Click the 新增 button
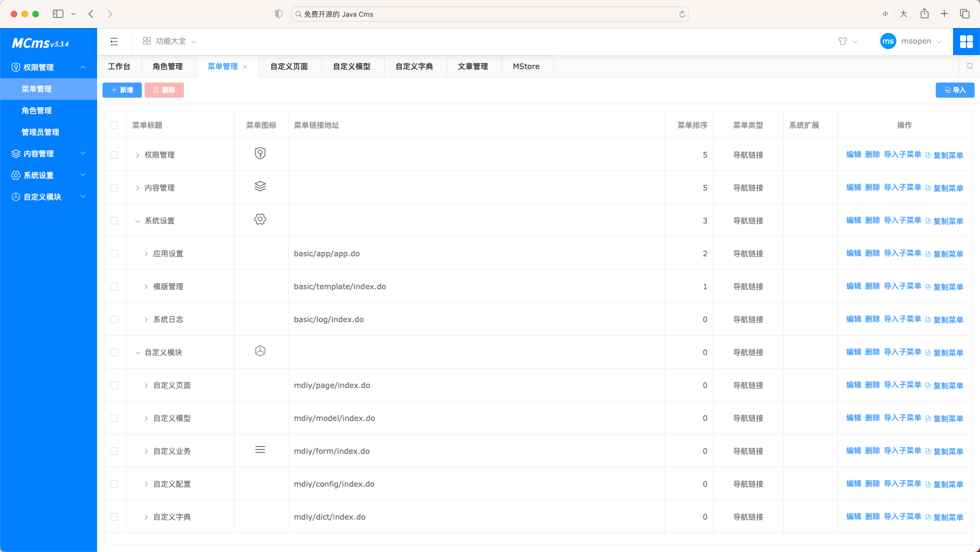The image size is (980, 552). (121, 90)
